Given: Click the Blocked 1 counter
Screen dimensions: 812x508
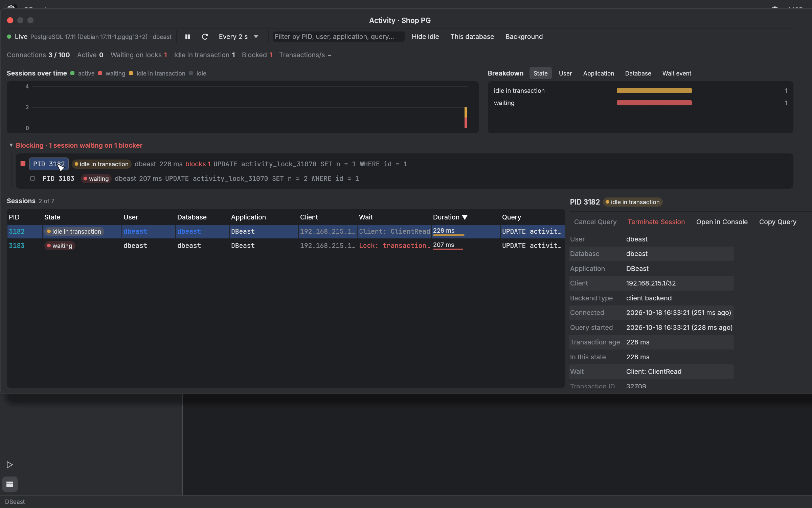Looking at the screenshot, I should [257, 55].
